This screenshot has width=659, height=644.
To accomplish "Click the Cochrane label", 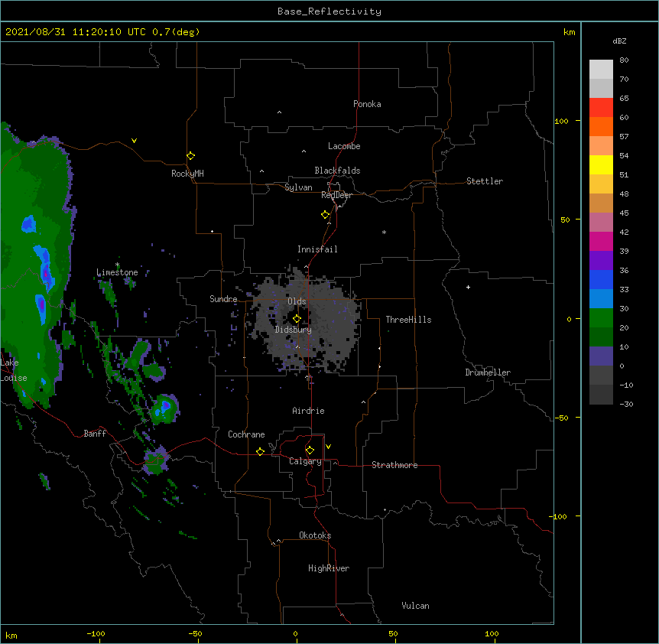I will [246, 434].
